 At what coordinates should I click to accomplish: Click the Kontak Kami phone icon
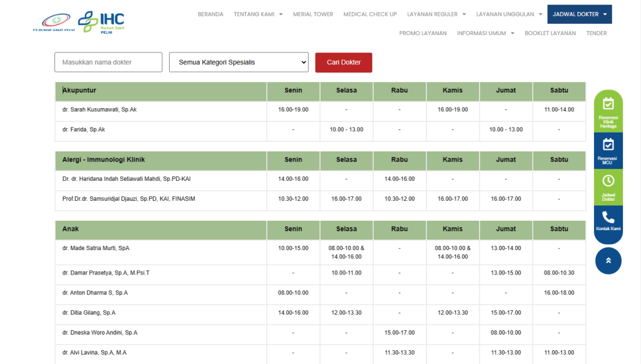(x=608, y=218)
